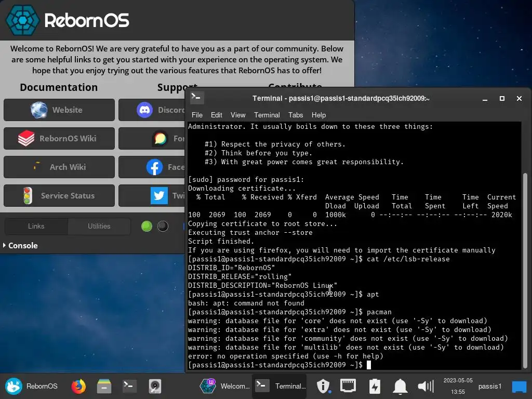Image resolution: width=532 pixels, height=399 pixels.
Task: Click the Discord logo icon
Action: 144,110
